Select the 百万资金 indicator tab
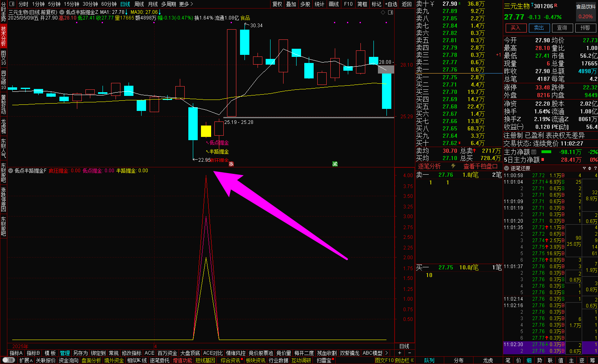This screenshot has width=598, height=364. pos(167,353)
